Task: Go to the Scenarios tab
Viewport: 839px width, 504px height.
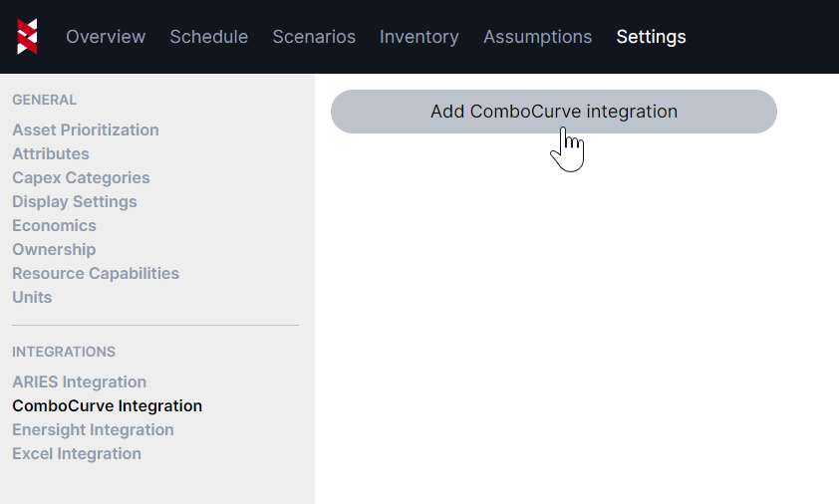Action: tap(314, 37)
